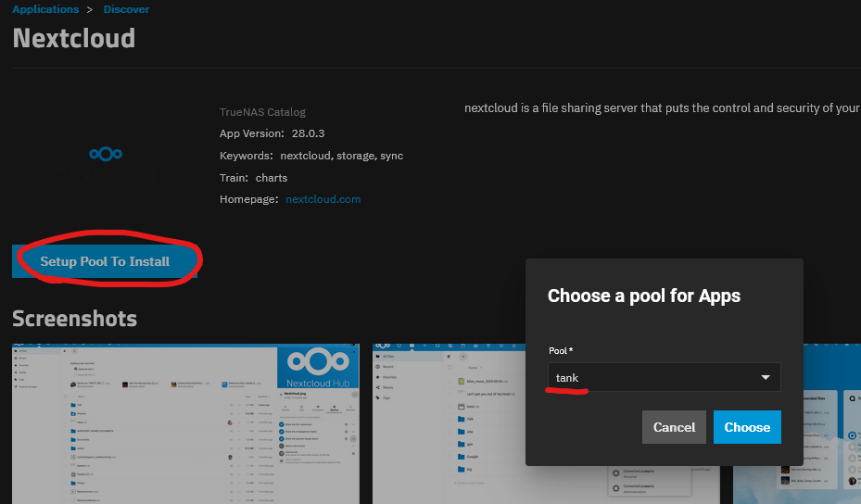Screen dimensions: 861x504
Task: Click the Setup Pool To Install button
Action: click(105, 261)
